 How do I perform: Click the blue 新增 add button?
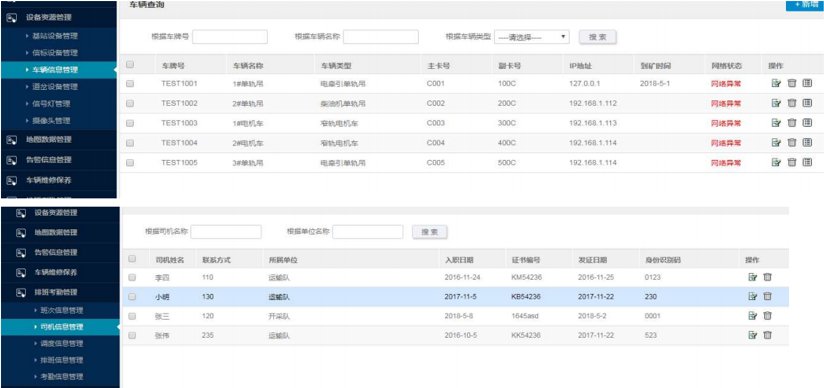(x=805, y=5)
